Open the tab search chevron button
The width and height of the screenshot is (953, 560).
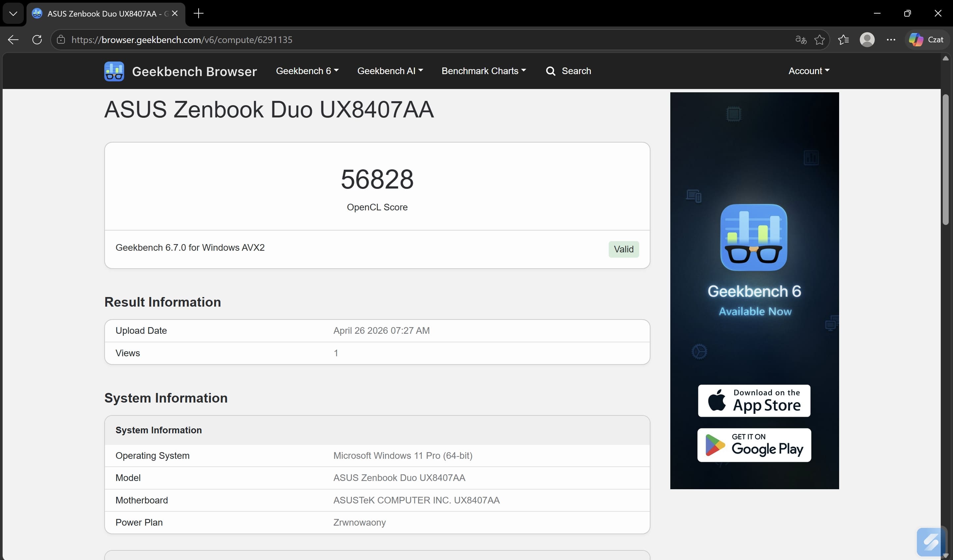[x=13, y=14]
